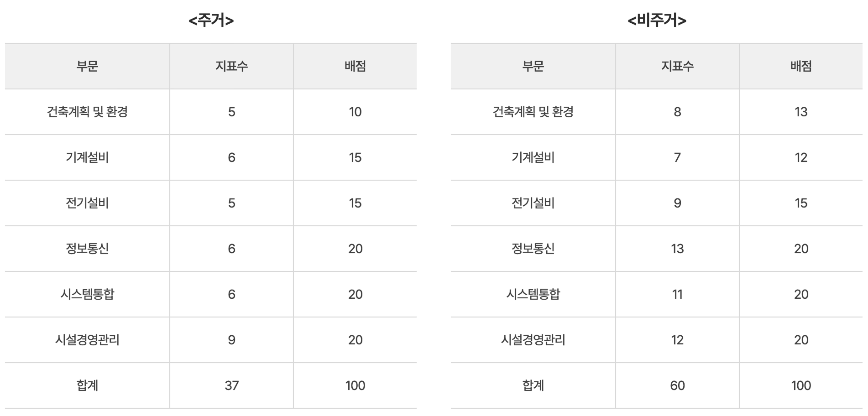This screenshot has height=416, width=868.
Task: Click 건축계획 및 환경 row label in 주거 table
Action: (87, 112)
